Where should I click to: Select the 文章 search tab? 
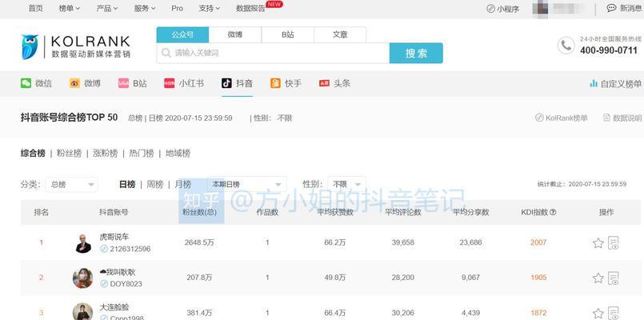click(340, 35)
